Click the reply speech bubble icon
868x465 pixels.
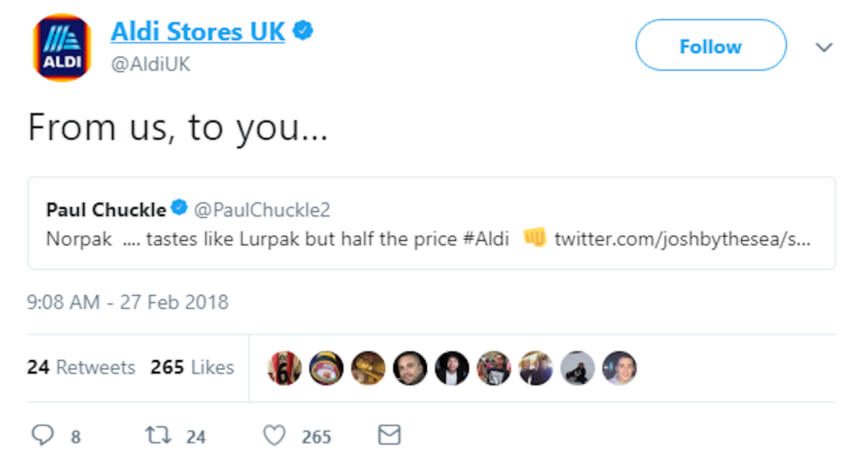43,435
